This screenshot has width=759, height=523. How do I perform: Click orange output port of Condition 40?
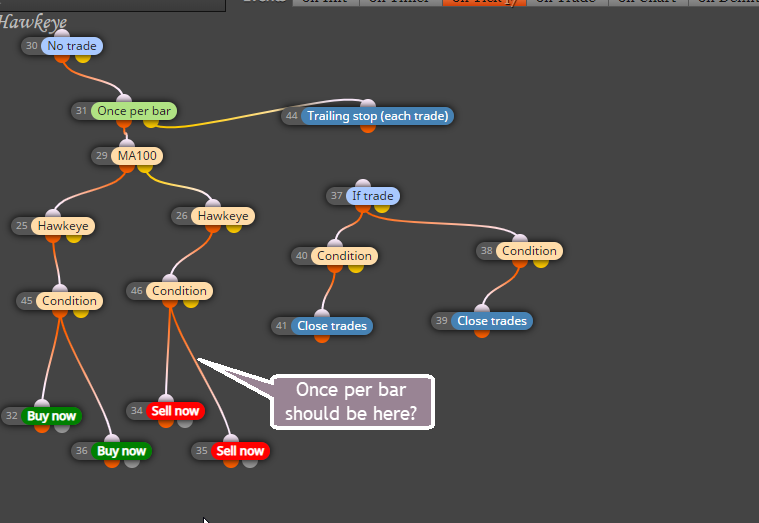(335, 268)
